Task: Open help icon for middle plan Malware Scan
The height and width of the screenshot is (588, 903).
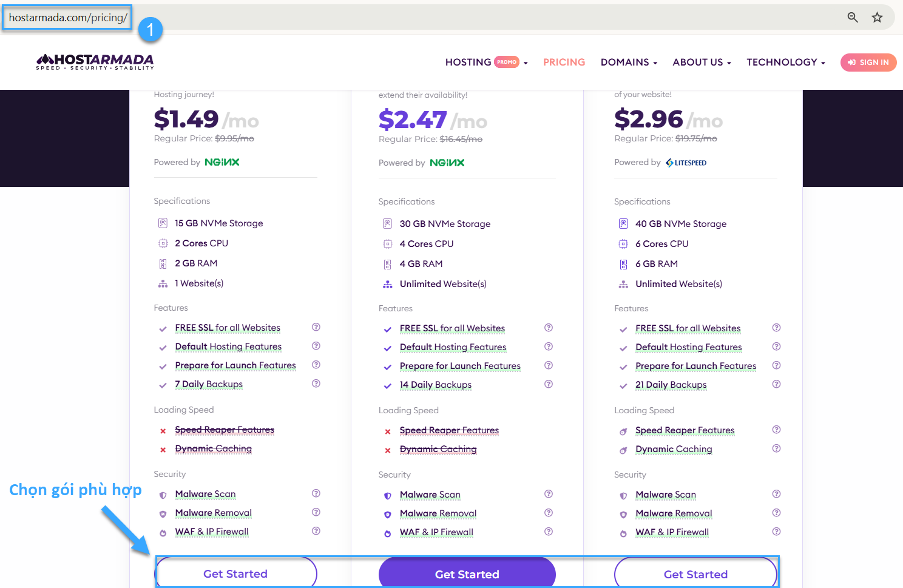Action: pos(549,494)
